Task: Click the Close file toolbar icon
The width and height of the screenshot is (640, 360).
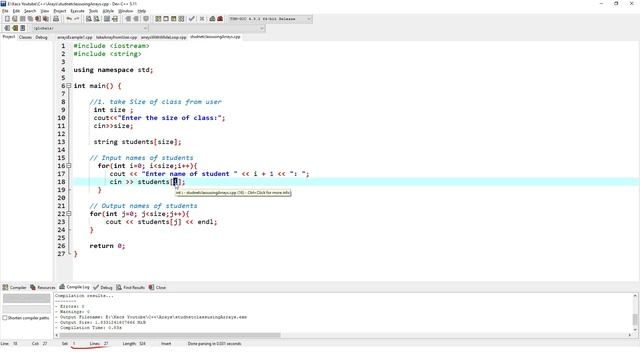Action: coord(38,19)
